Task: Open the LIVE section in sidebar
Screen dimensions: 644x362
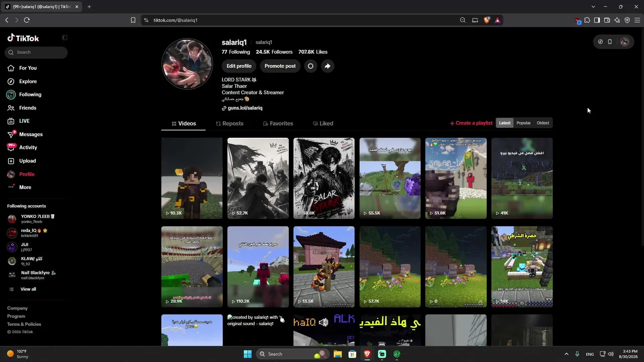Action: click(x=18, y=121)
